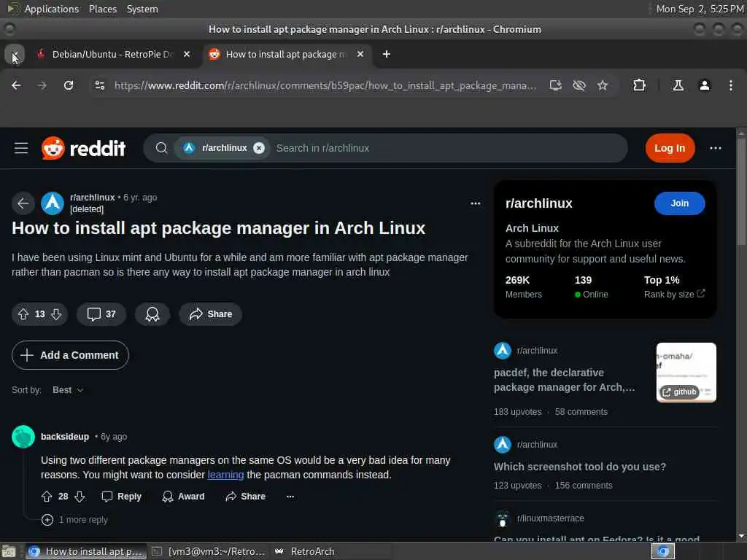Viewport: 747px width, 560px height.
Task: Open r/archlinux avatar on the post
Action: point(53,203)
